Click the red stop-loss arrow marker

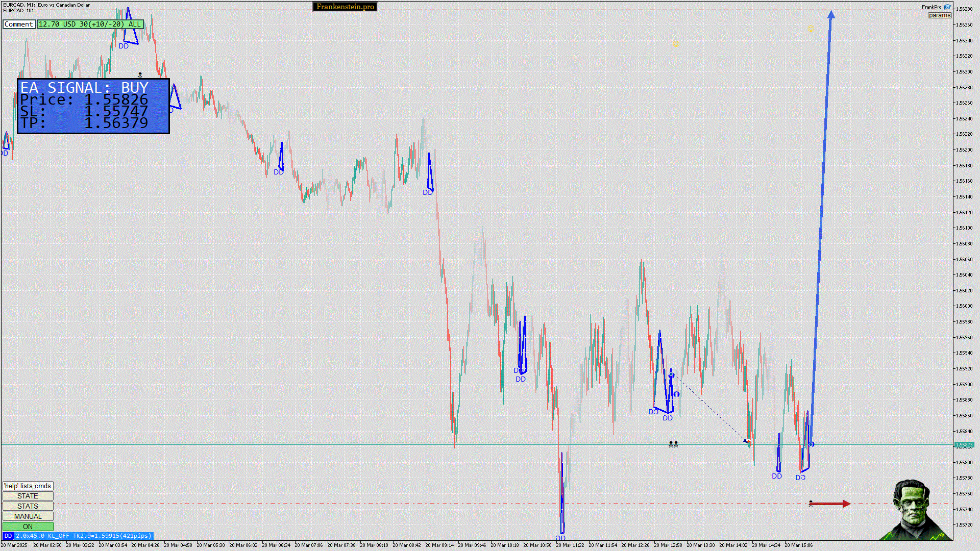click(x=830, y=504)
